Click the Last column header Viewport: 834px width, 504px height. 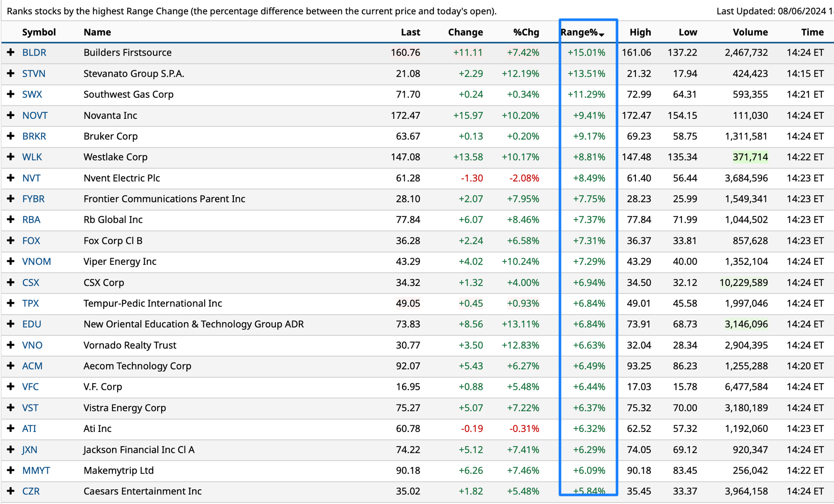(x=410, y=32)
